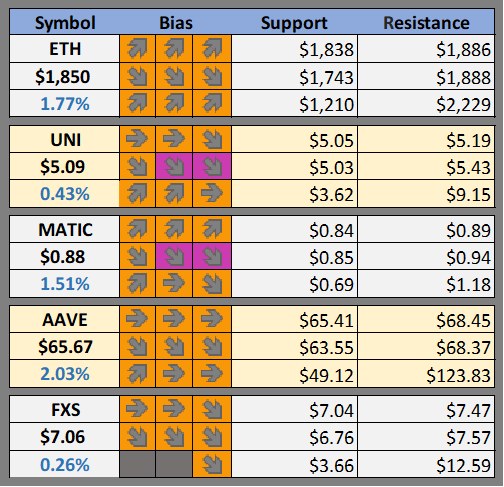Select the last magenta arrow in the $0.85 support row

pyautogui.click(x=212, y=256)
